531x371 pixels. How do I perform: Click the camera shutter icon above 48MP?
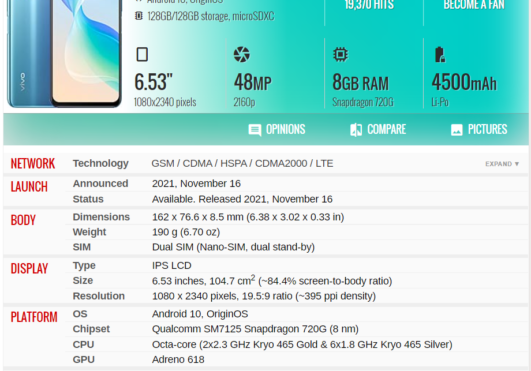coord(241,54)
